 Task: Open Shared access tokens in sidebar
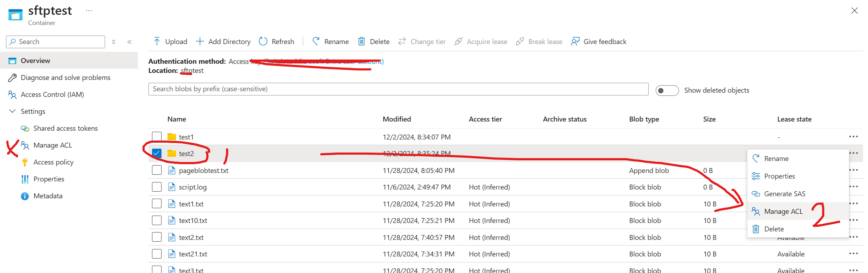tap(65, 128)
